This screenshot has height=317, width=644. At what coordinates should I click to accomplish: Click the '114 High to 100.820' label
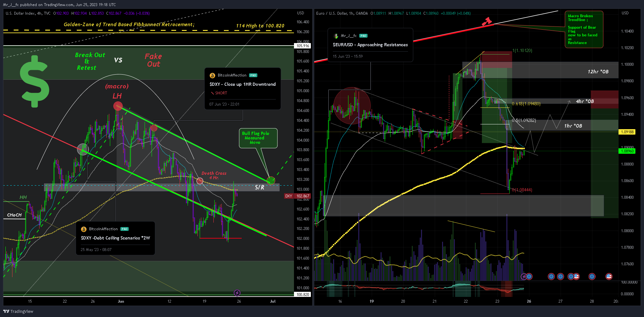pos(260,26)
